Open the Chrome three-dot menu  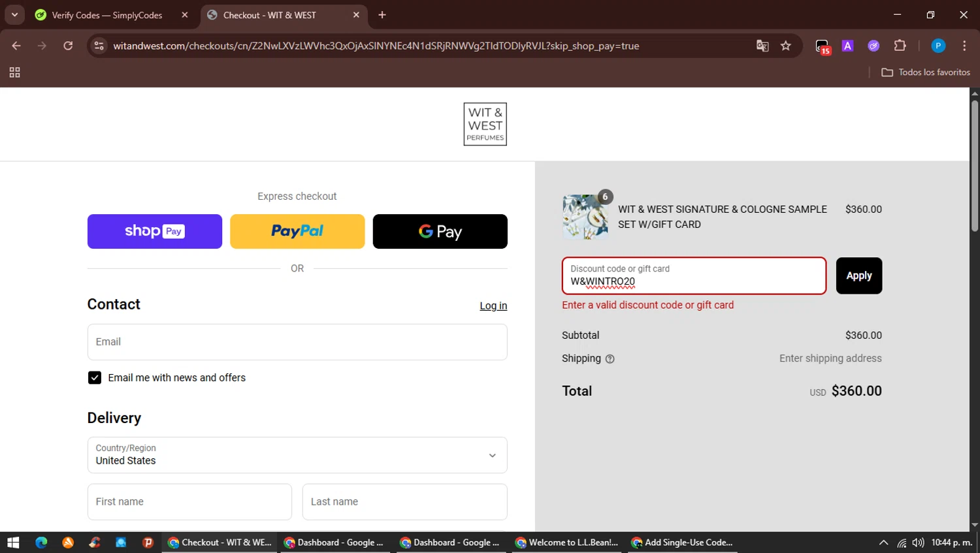point(964,46)
